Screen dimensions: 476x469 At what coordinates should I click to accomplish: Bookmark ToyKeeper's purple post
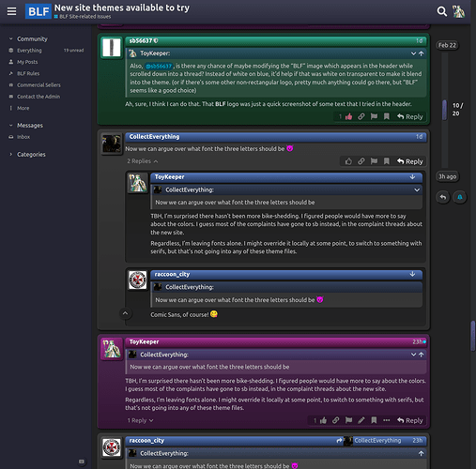coord(374,420)
